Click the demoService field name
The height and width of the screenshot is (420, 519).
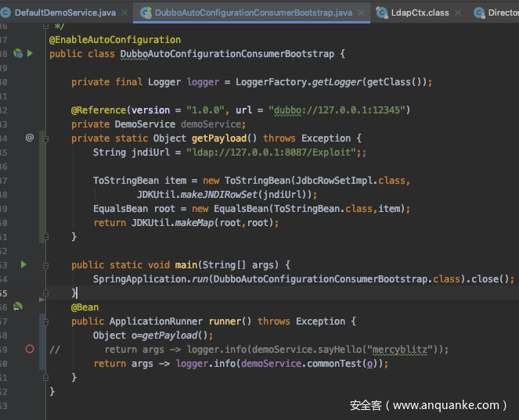click(x=211, y=124)
